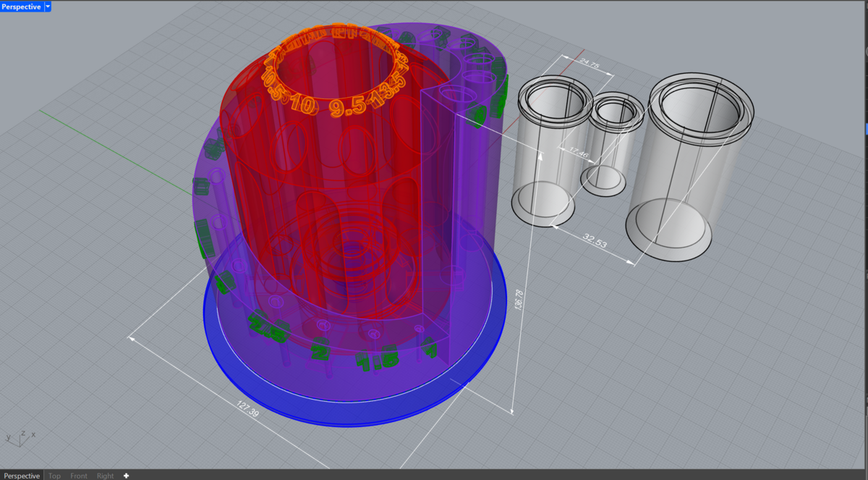Click the Perspective viewport title label
The image size is (868, 480).
click(21, 7)
